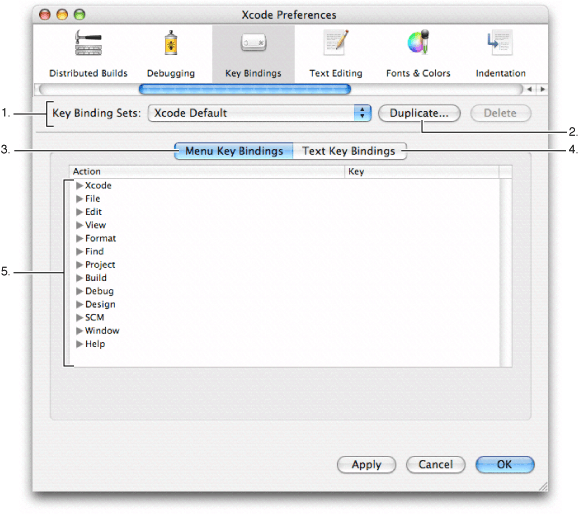Switch to Text Key Bindings tab
Viewport: 579px width, 514px height.
pos(349,151)
